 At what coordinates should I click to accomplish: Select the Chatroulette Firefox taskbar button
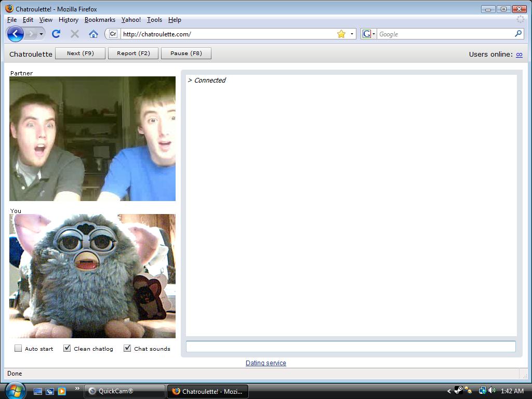(208, 391)
